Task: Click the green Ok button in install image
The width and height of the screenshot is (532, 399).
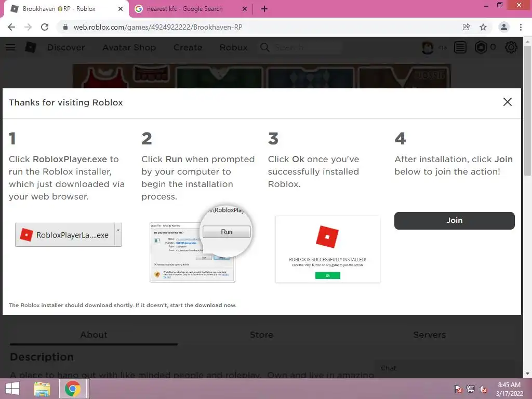Action: [x=328, y=275]
